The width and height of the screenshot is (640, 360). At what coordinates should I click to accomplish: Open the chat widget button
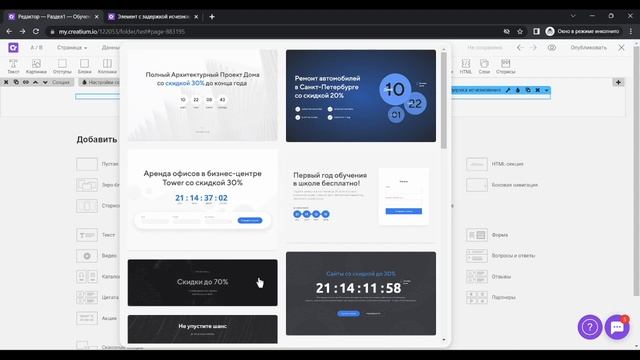click(x=617, y=327)
